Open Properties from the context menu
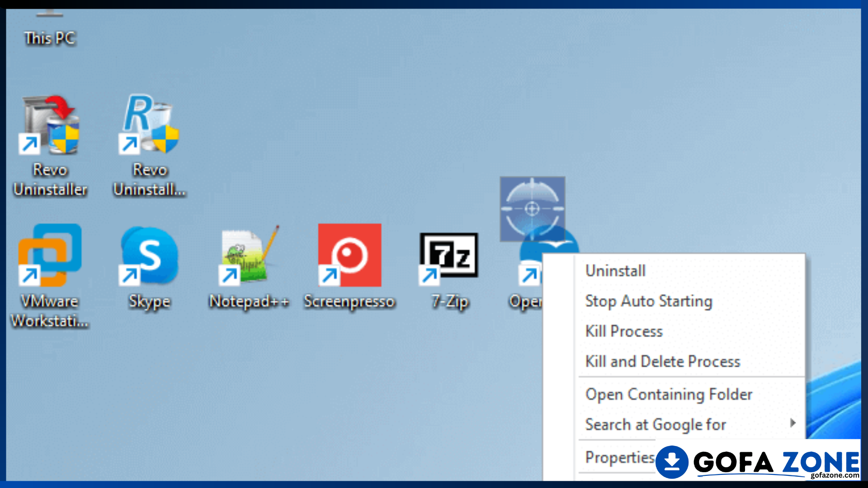The image size is (868, 488). pos(619,457)
